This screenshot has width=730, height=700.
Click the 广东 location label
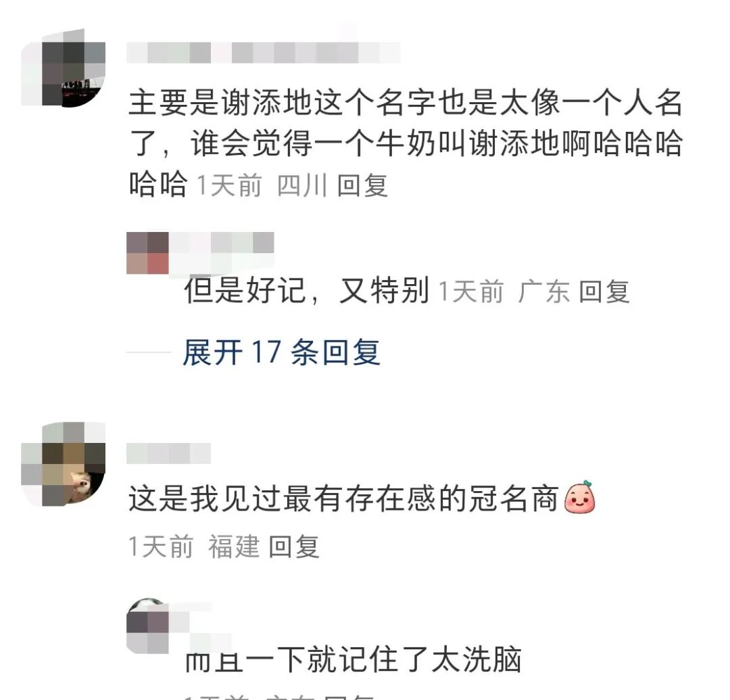tap(543, 291)
